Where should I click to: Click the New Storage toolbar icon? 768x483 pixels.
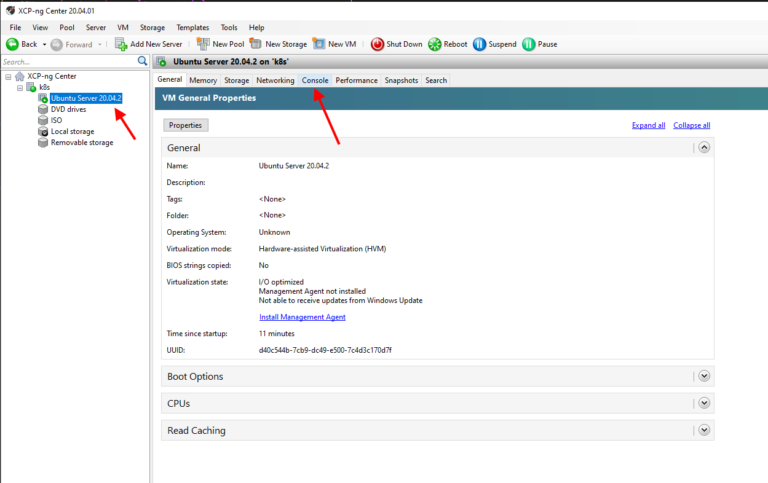point(255,44)
